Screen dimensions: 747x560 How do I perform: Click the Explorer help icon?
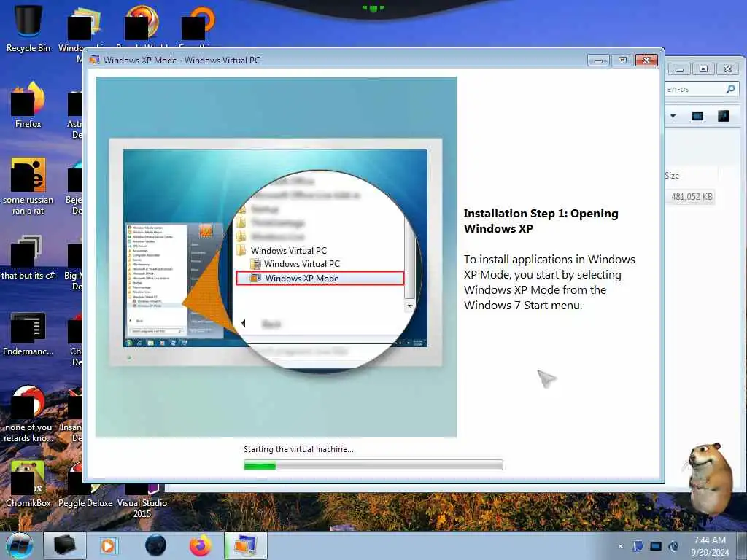click(723, 116)
